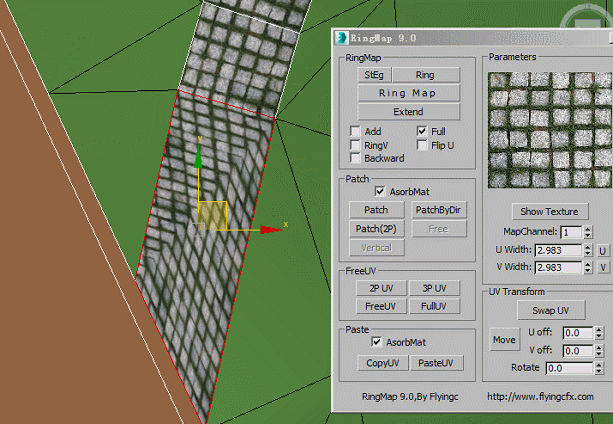Decrease V Width with spinner down arrow
Image resolution: width=613 pixels, height=424 pixels.
(x=588, y=270)
